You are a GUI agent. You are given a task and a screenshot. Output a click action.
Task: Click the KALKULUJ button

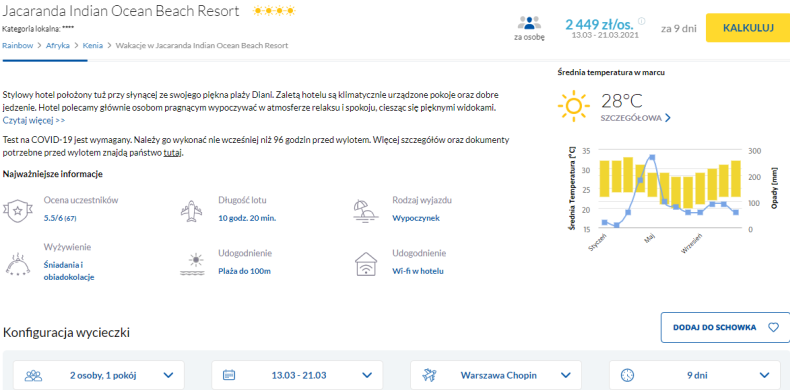(748, 28)
